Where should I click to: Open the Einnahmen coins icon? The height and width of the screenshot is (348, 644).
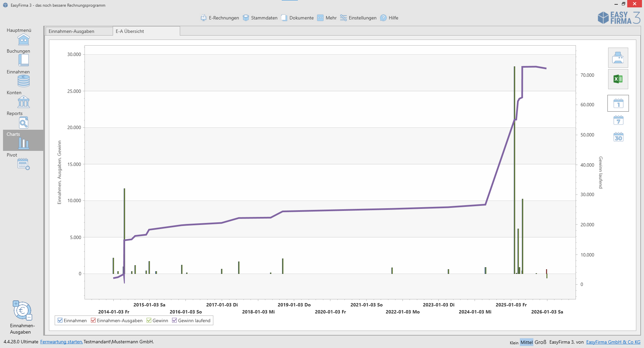coord(23,81)
